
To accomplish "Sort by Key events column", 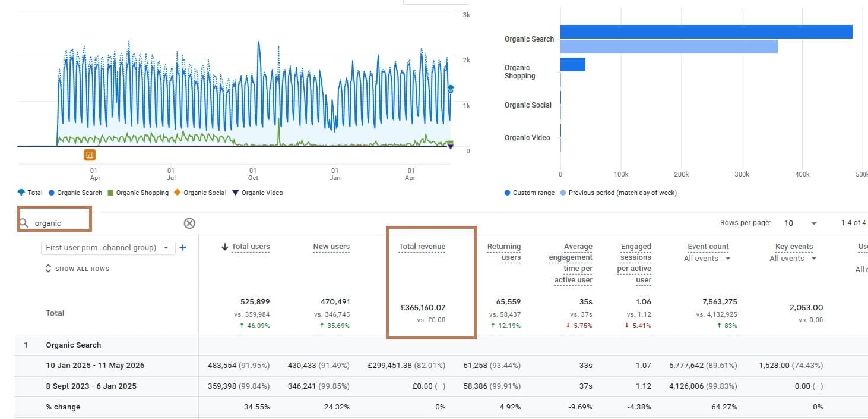I will 794,247.
